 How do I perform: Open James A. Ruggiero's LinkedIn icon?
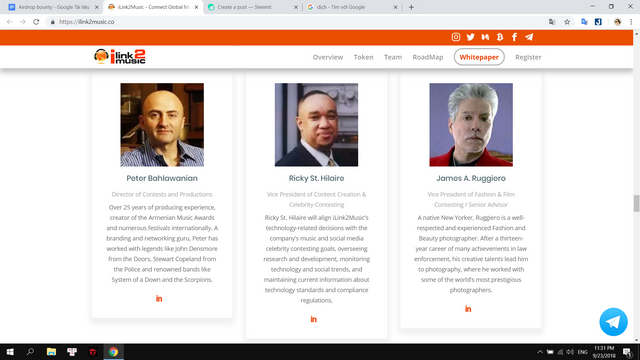point(468,309)
